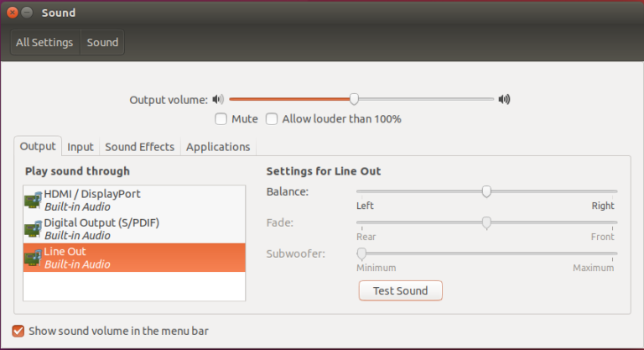Switch to the Input tab
The image size is (644, 350).
coord(80,147)
